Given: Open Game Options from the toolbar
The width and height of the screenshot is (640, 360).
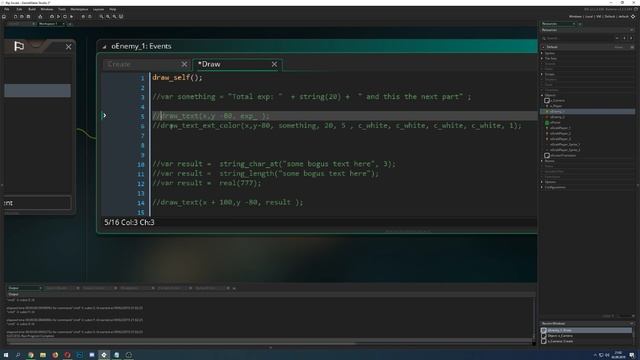Looking at the screenshot, I should [83, 17].
